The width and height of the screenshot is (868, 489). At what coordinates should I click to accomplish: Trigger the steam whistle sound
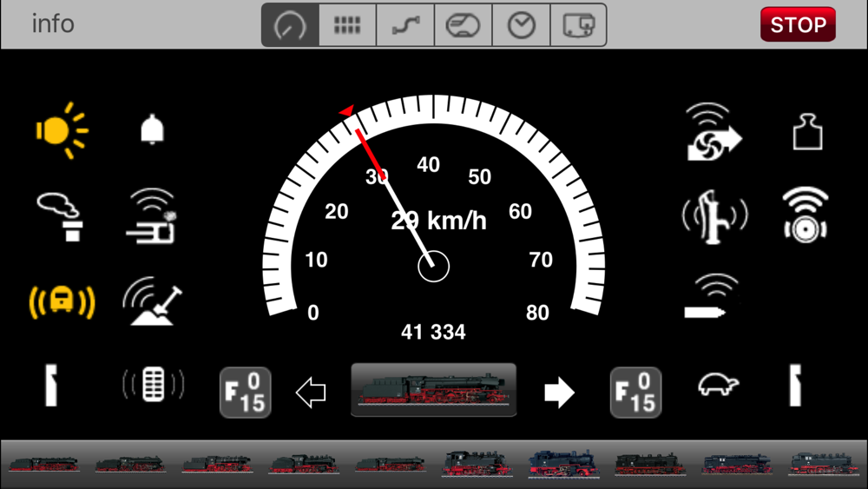[714, 216]
